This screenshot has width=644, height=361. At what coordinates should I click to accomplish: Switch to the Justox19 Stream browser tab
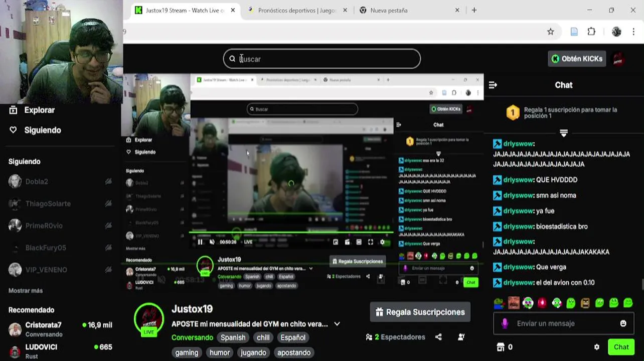click(185, 10)
